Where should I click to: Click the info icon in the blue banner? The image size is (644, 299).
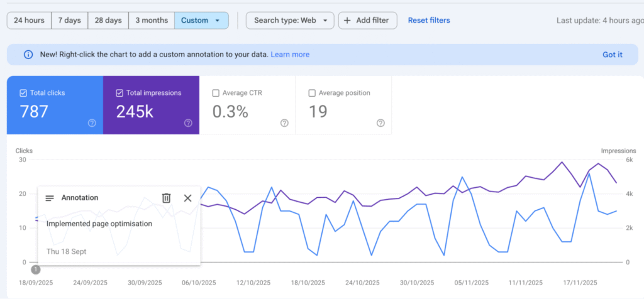28,55
